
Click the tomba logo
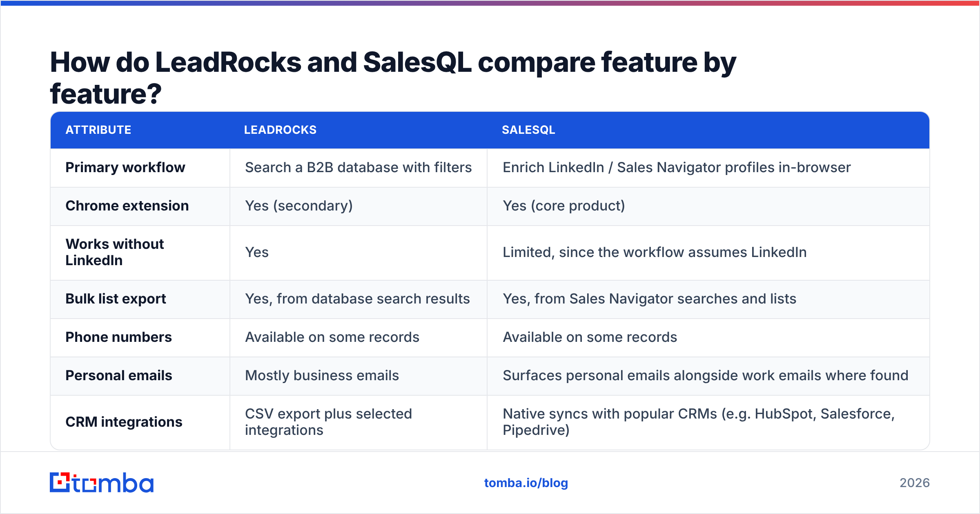tap(102, 483)
